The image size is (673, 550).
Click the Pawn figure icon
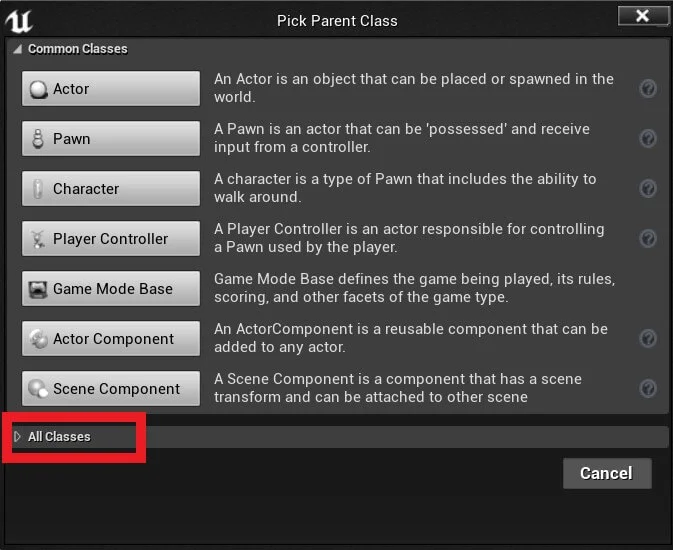(x=38, y=139)
